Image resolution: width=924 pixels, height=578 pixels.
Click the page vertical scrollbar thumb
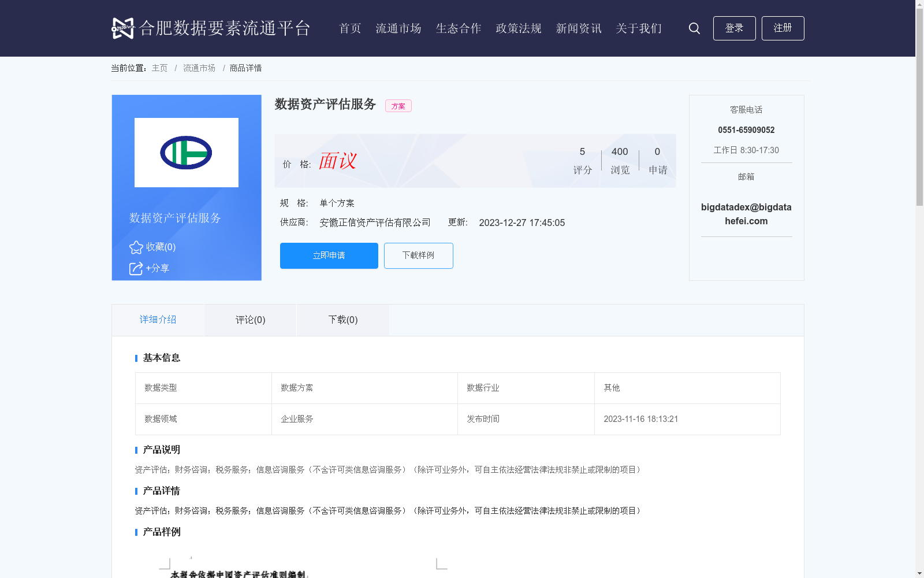[919, 108]
